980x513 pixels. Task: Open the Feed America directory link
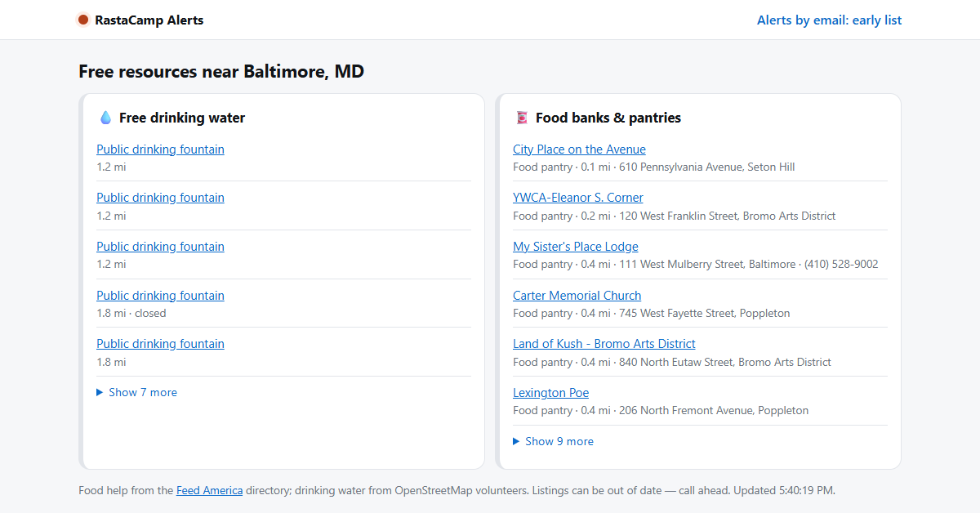(209, 491)
